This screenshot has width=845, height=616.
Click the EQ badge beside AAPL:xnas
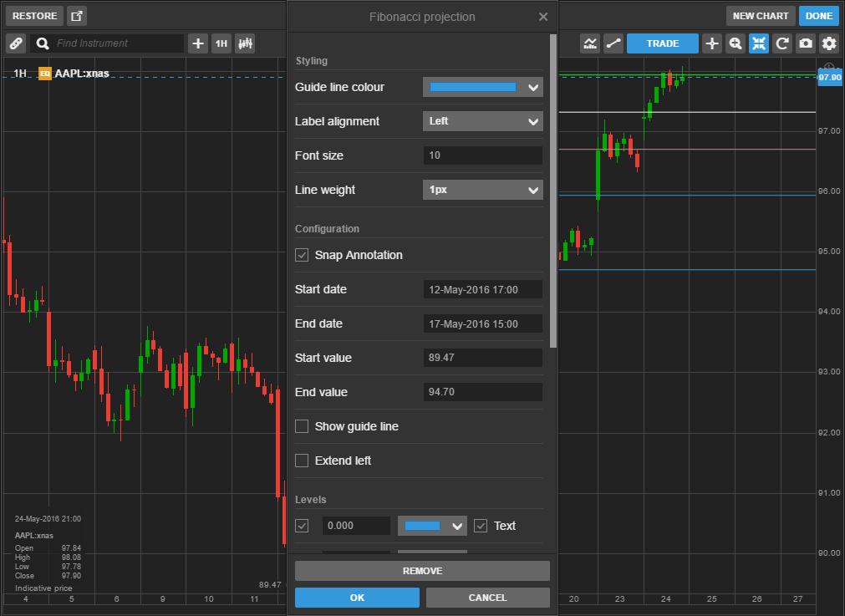(x=45, y=74)
